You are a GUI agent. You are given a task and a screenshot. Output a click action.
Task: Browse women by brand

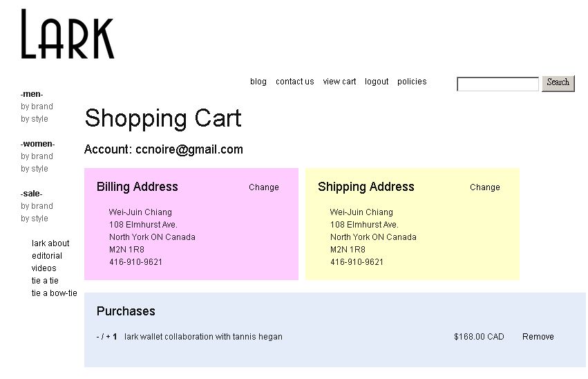coord(37,156)
